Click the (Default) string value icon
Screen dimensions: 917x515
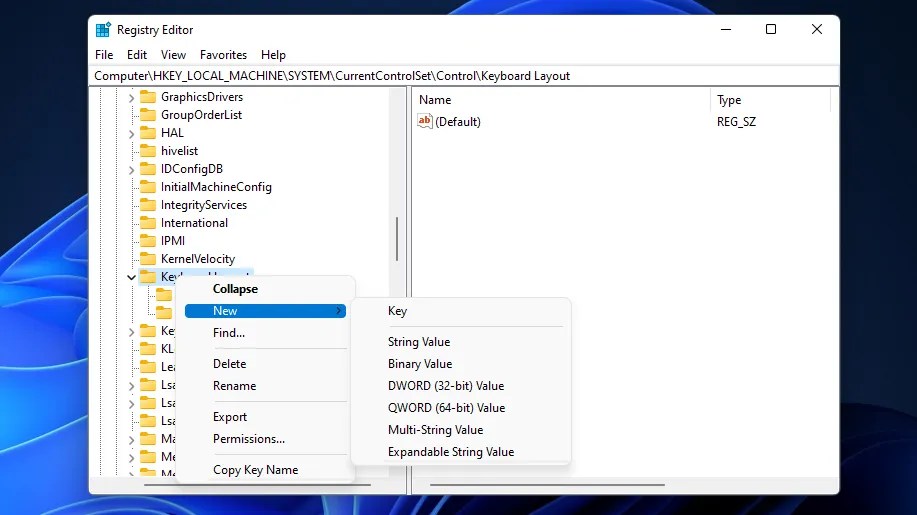coord(425,121)
